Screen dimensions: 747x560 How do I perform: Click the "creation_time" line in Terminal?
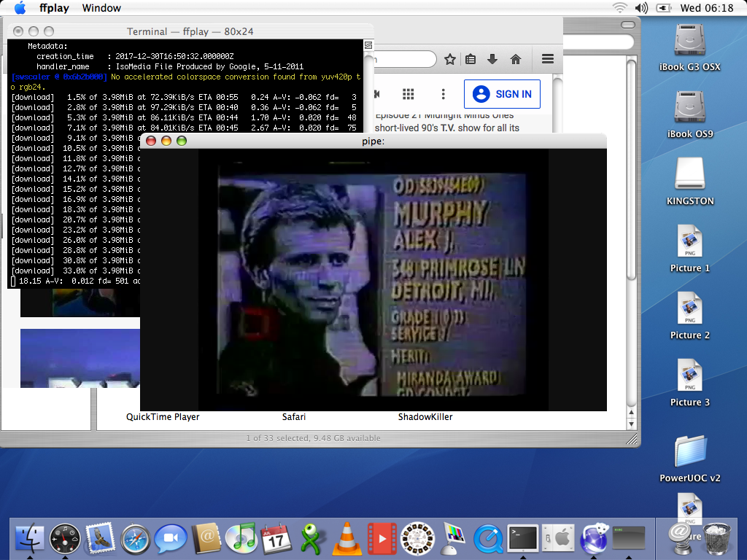[x=135, y=56]
